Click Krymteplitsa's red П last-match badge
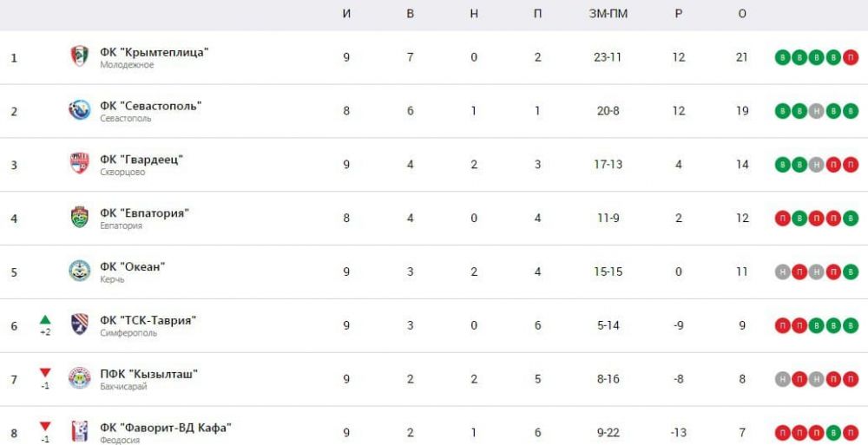This screenshot has width=868, height=445. click(x=851, y=57)
